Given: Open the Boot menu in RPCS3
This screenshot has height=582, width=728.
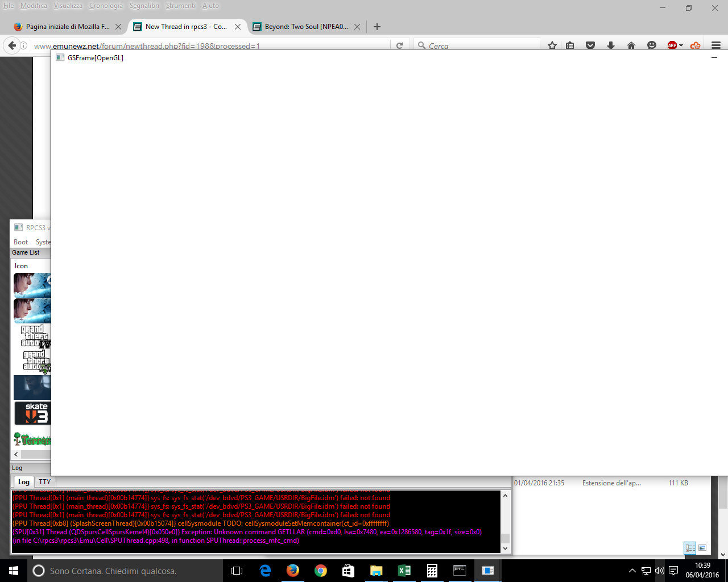Looking at the screenshot, I should (x=20, y=242).
